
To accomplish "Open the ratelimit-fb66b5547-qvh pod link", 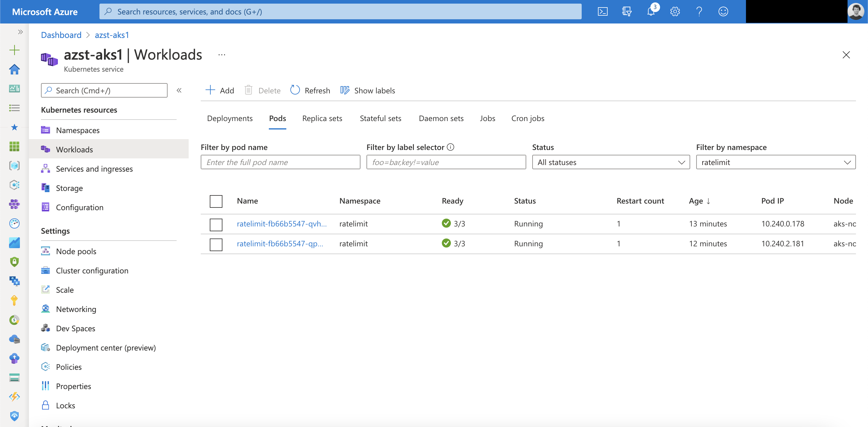I will [x=281, y=224].
